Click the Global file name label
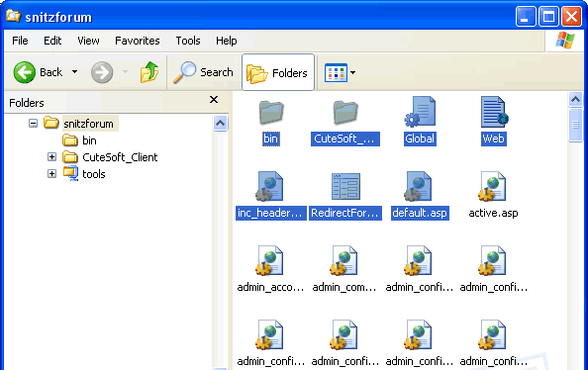 pos(420,139)
